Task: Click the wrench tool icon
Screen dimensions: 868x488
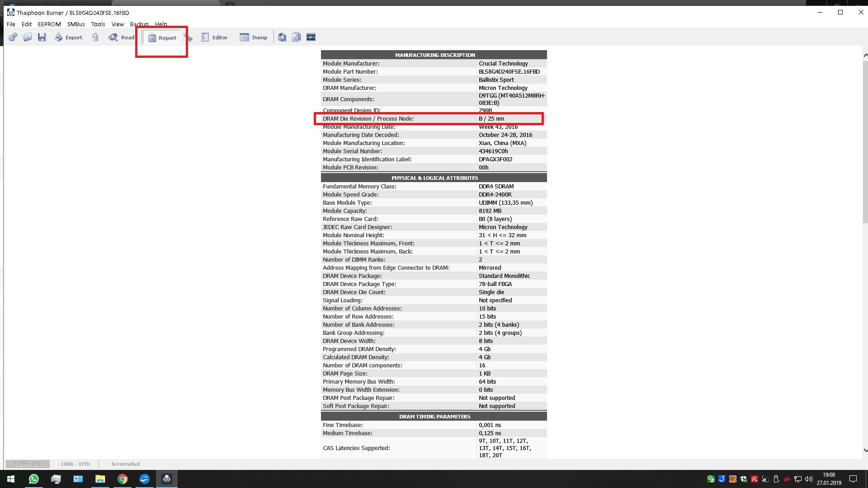Action: coord(189,38)
